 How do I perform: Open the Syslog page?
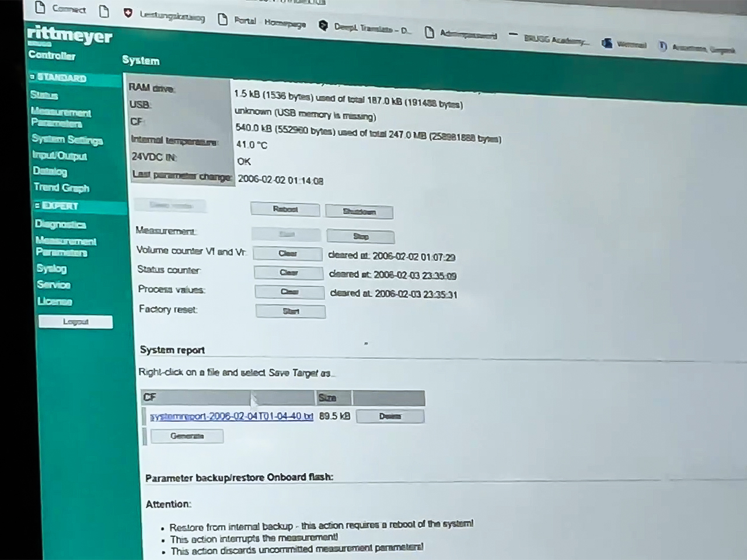click(x=51, y=268)
